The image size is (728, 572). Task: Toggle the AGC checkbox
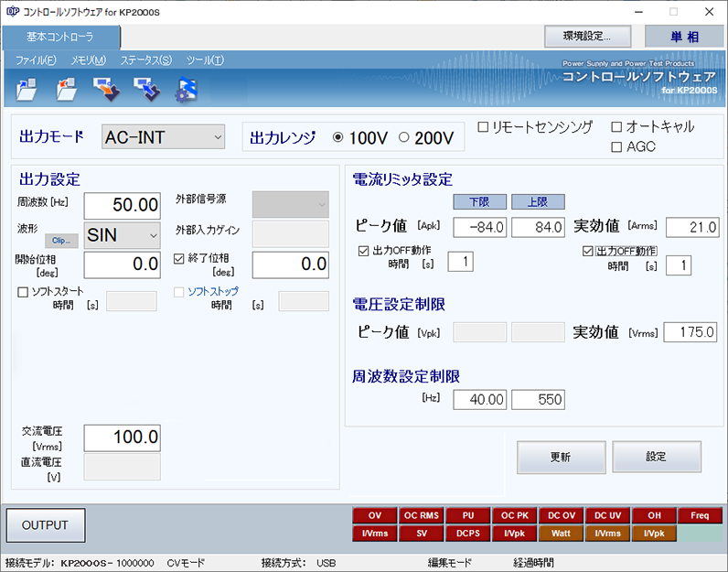coord(616,146)
